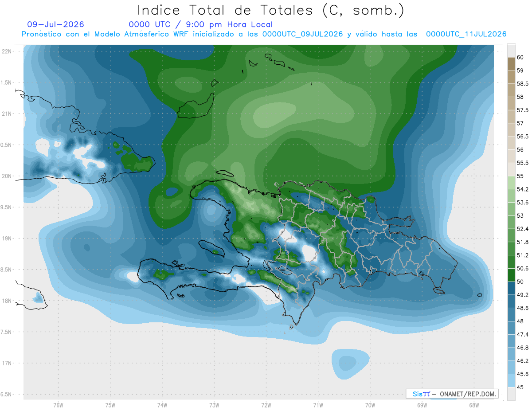Click the title 'Indice Total de Totales (C, somb.)'
532x411 pixels.
coord(271,10)
